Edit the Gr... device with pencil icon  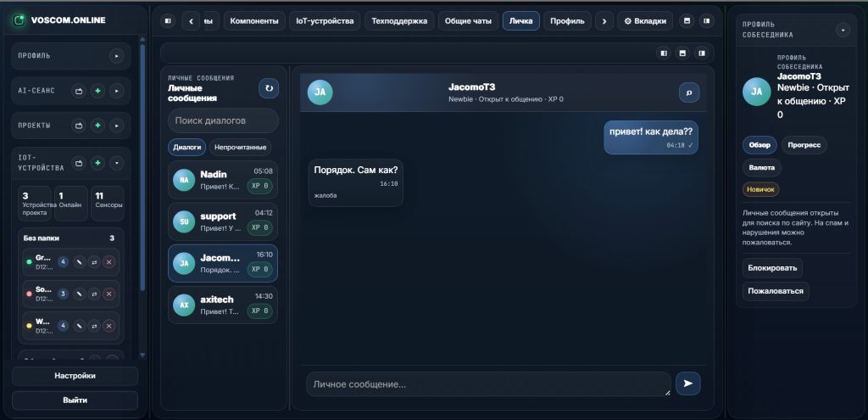pos(79,261)
